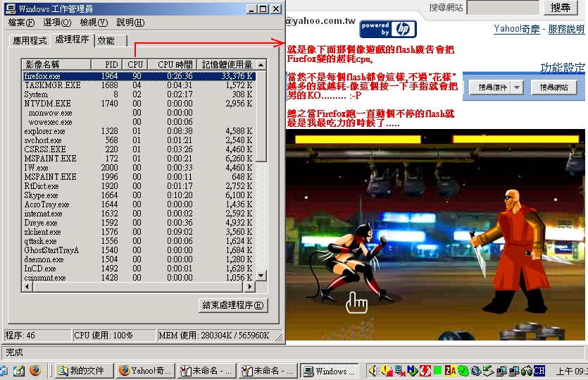588x380 pixels.
Task: Click the yellow warning tray icon
Action: (x=387, y=370)
